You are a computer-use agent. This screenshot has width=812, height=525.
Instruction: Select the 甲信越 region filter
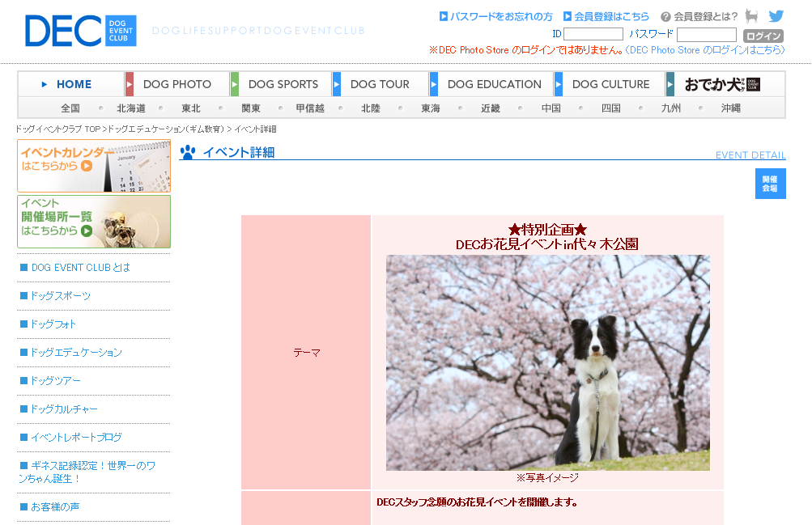(310, 108)
